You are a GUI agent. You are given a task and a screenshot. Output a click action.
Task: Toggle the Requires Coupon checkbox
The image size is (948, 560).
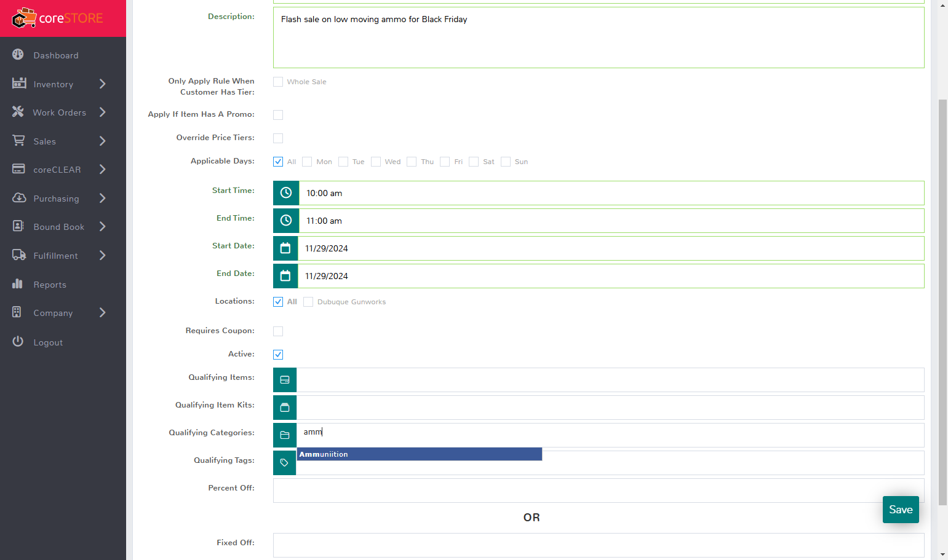278,331
